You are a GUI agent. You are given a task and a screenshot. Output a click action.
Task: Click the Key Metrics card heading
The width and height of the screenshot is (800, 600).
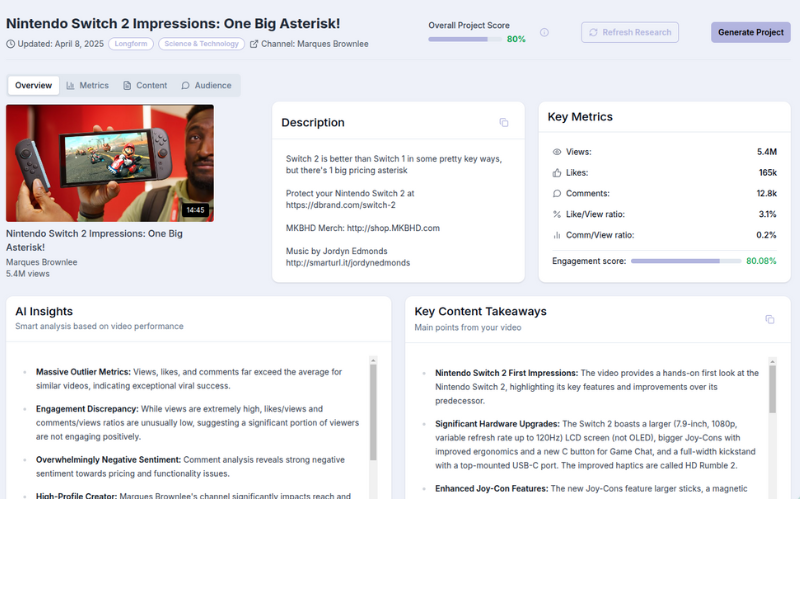click(x=580, y=117)
